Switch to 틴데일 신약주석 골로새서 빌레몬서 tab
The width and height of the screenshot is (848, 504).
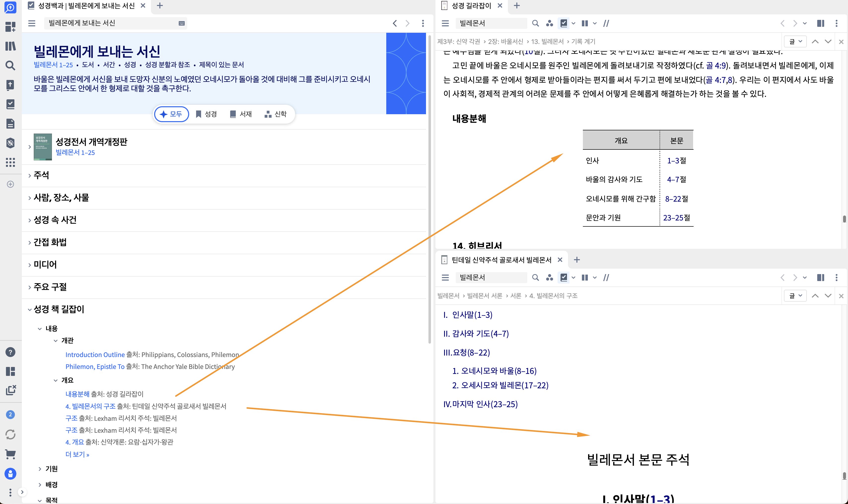(501, 260)
